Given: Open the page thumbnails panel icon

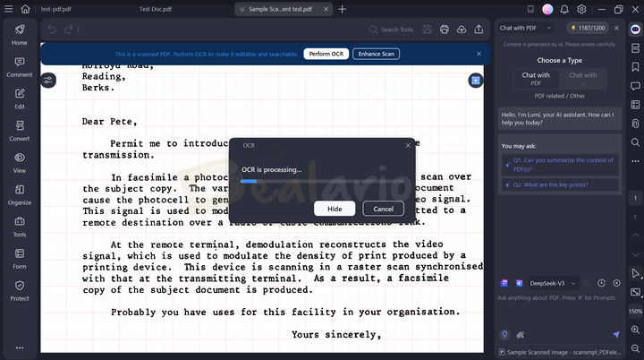Looking at the screenshot, I should click(x=635, y=47).
